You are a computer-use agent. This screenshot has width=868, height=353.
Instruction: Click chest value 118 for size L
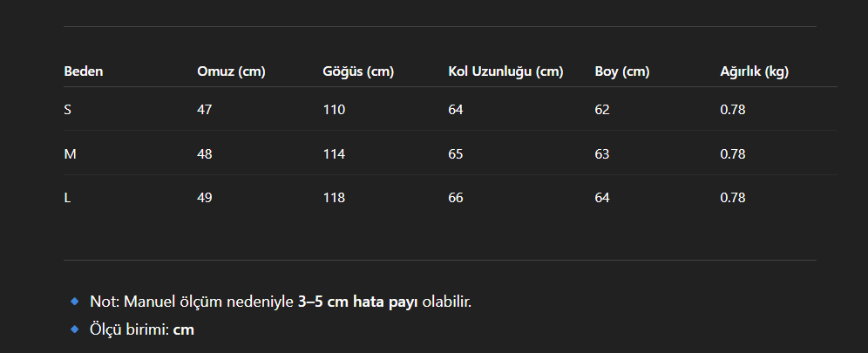coord(334,198)
